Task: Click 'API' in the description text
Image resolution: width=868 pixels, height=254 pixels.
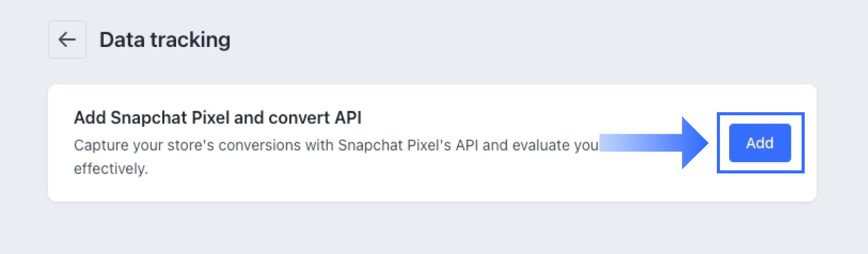Action: pyautogui.click(x=467, y=145)
